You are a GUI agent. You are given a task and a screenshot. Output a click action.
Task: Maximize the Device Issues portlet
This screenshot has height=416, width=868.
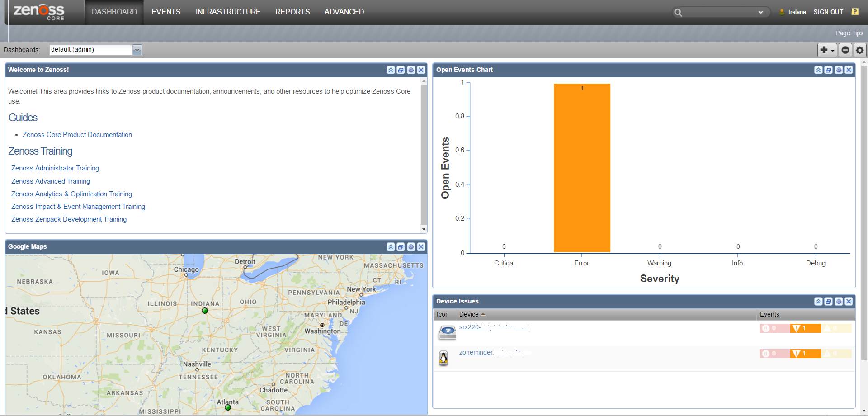click(x=828, y=301)
